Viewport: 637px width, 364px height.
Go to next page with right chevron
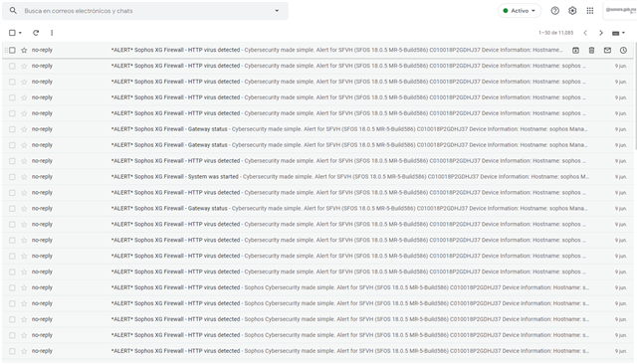601,33
